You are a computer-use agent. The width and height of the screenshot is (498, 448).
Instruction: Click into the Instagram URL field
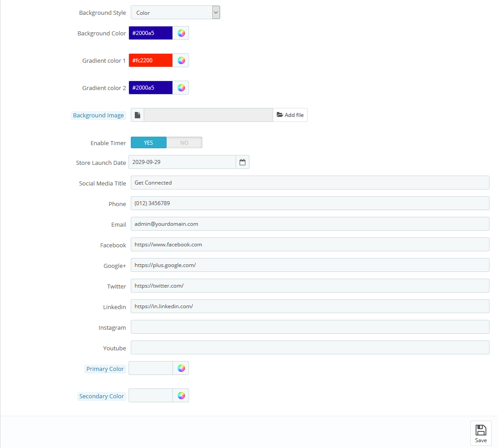(309, 327)
